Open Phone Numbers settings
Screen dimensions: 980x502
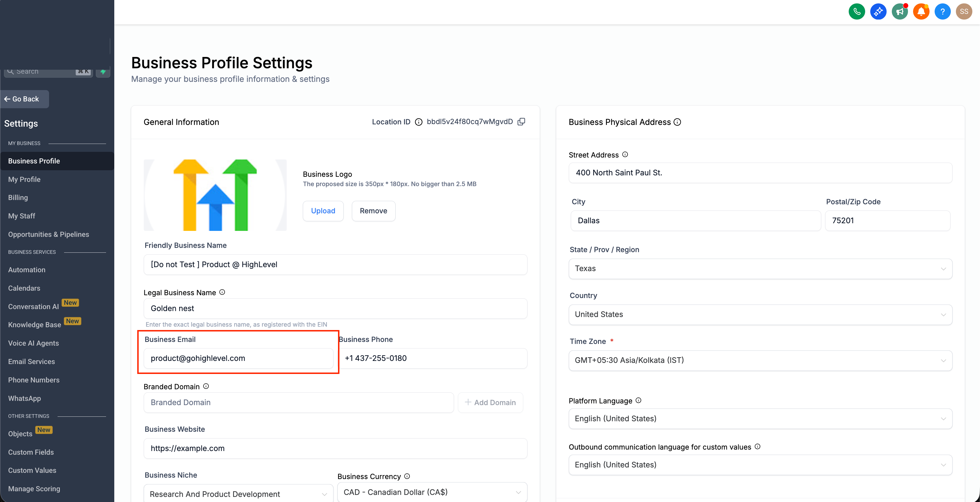pos(34,380)
